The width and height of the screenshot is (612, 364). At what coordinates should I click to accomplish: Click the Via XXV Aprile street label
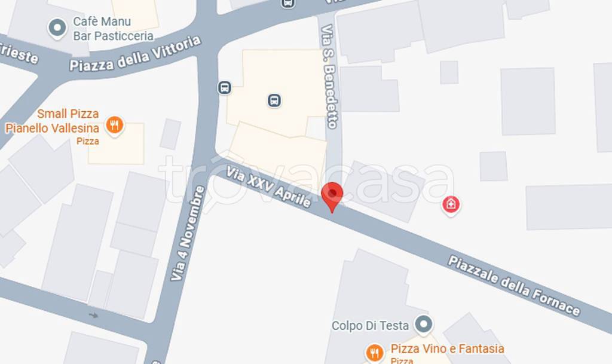point(268,186)
